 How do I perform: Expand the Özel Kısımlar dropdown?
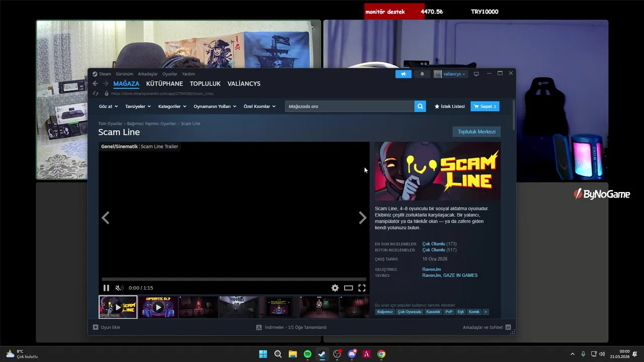point(260,107)
